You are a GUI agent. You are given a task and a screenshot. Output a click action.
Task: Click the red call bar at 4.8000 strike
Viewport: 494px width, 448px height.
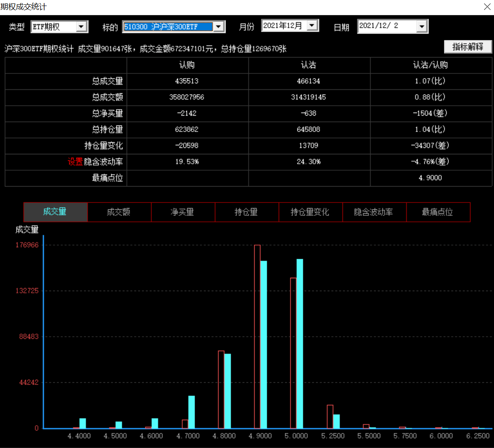click(221, 389)
